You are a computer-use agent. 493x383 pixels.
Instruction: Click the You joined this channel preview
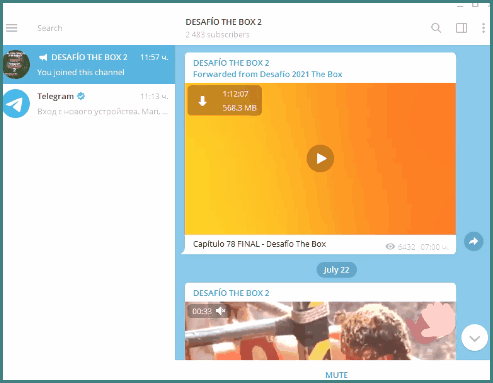click(x=81, y=72)
